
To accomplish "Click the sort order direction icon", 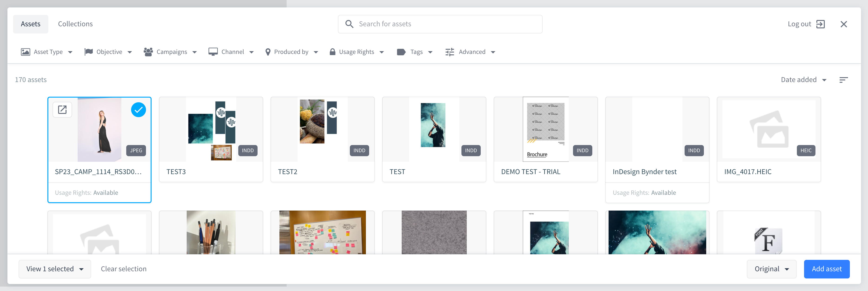I will point(843,80).
